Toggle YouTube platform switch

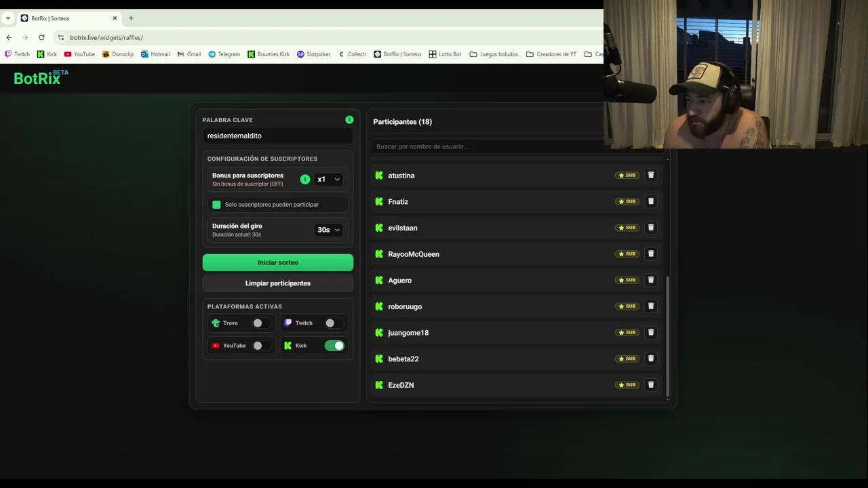[x=261, y=346]
